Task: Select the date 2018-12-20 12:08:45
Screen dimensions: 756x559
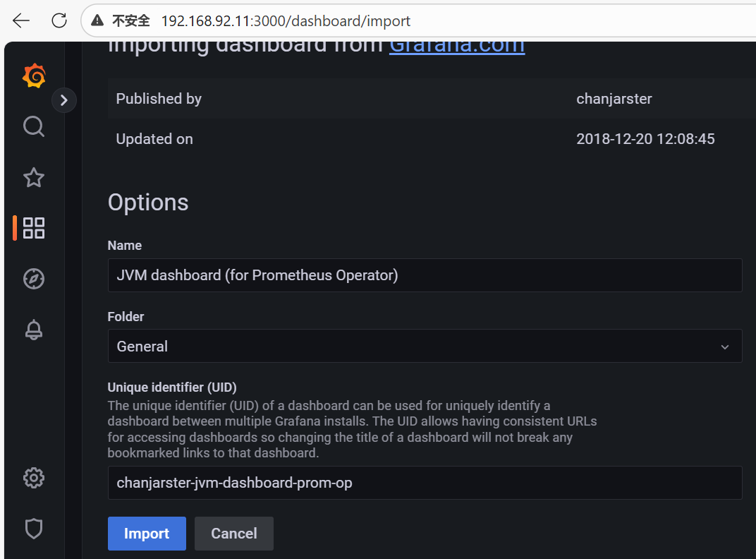Action: click(645, 139)
